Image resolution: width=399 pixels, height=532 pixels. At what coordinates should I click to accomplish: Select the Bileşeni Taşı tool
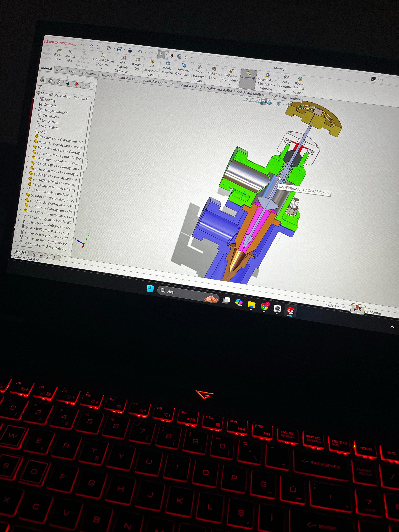tap(137, 64)
